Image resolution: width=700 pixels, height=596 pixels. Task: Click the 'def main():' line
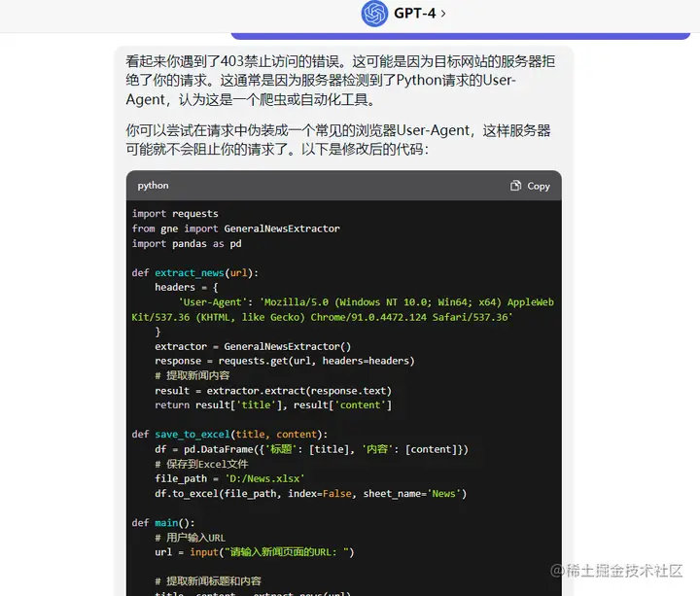pyautogui.click(x=163, y=523)
